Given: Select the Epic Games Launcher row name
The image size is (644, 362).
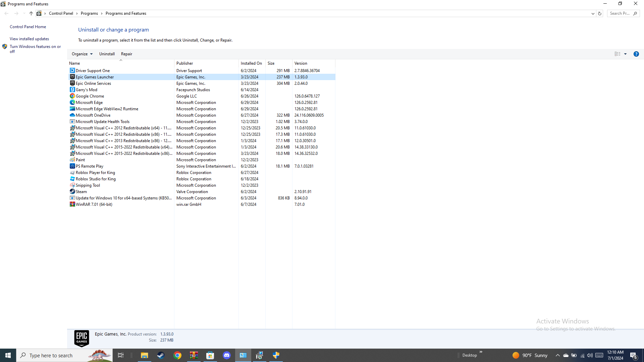Looking at the screenshot, I should coord(95,77).
